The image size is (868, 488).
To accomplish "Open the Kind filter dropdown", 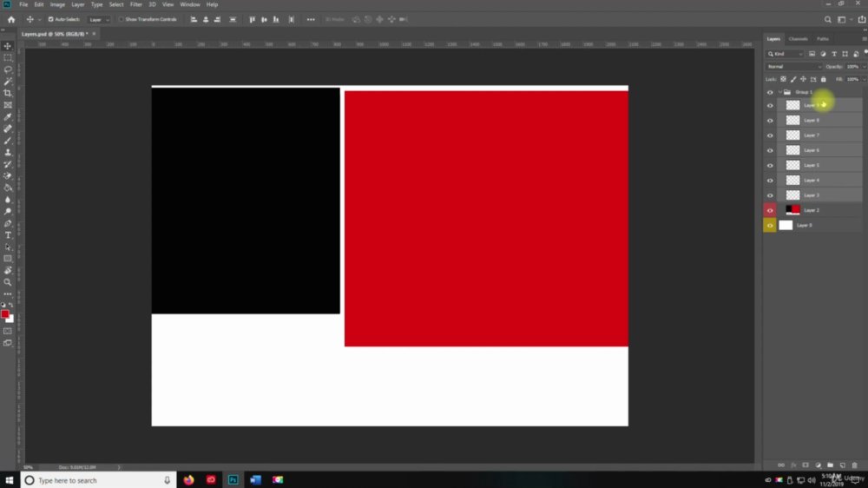I will point(785,54).
